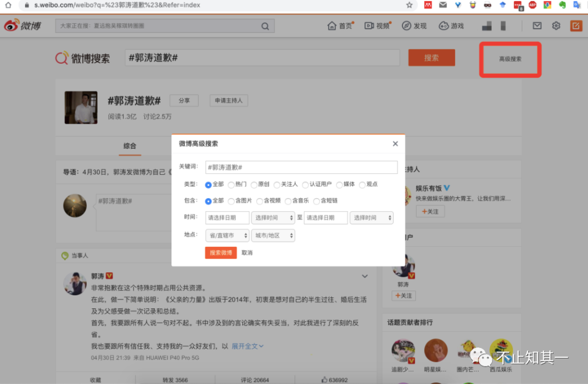Open Weibo settings gear
This screenshot has width=588, height=384.
tap(556, 26)
